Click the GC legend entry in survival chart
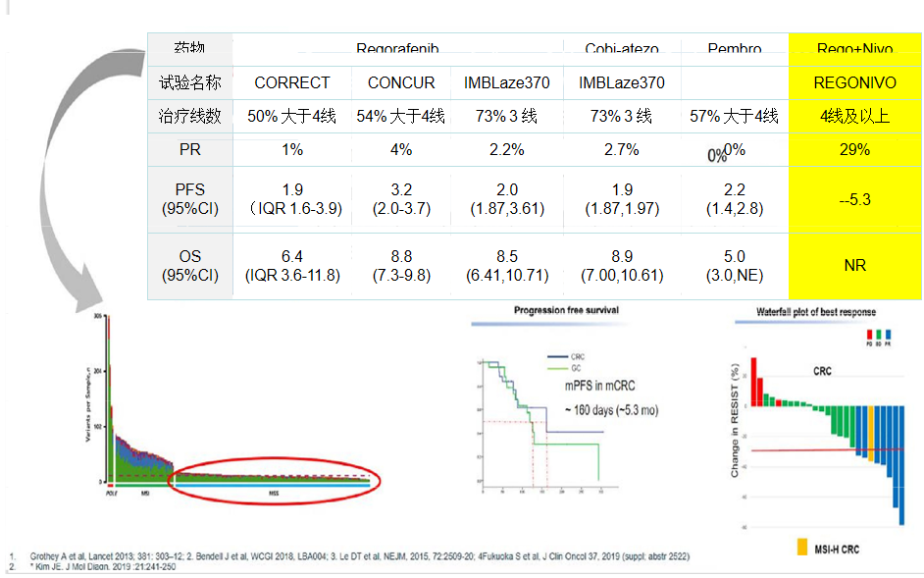 pyautogui.click(x=565, y=369)
